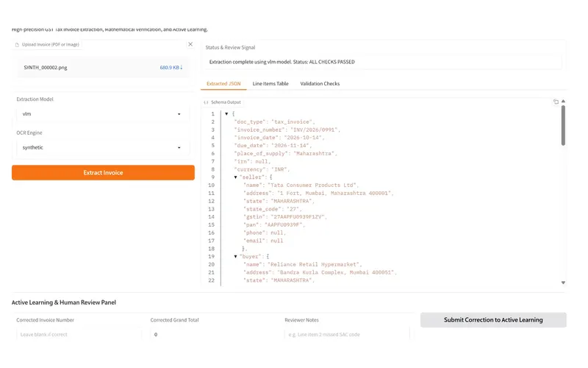Click the "pan" JSON line
The width and height of the screenshot is (588, 368).
pos(274,225)
